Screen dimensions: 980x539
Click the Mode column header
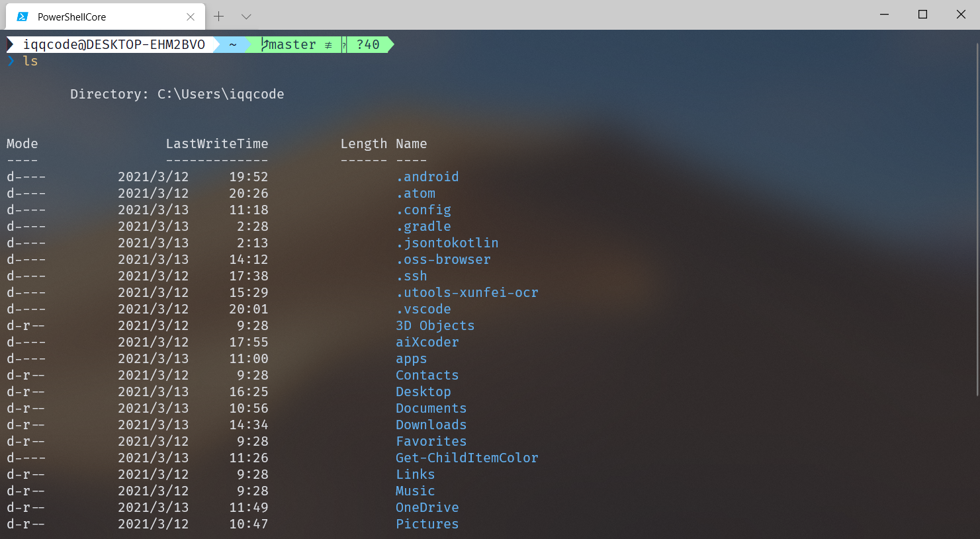pyautogui.click(x=22, y=144)
